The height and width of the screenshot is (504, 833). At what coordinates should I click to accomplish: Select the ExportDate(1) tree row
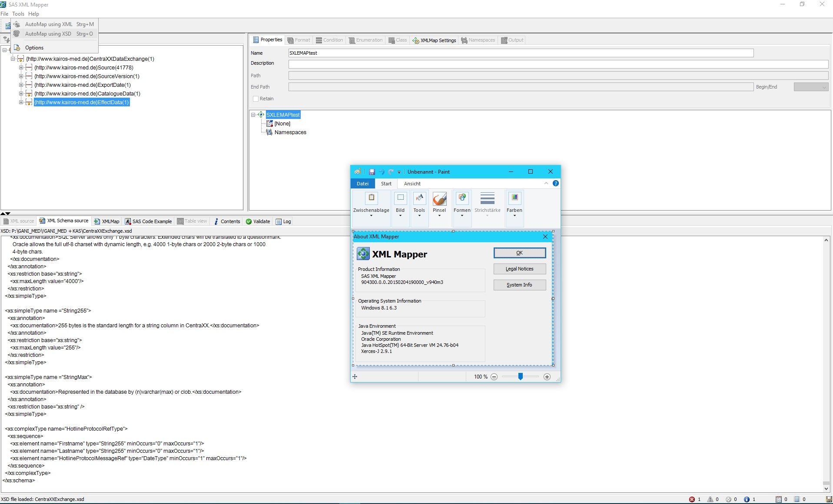click(83, 85)
